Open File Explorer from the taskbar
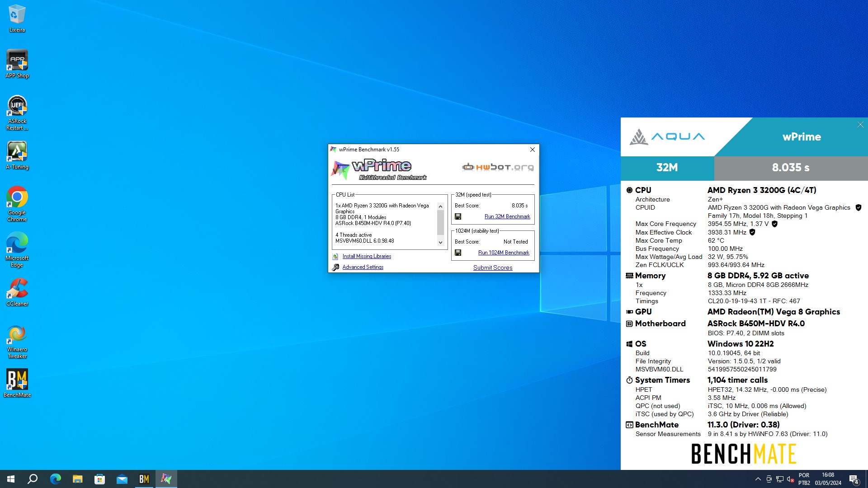868x488 pixels. point(77,479)
